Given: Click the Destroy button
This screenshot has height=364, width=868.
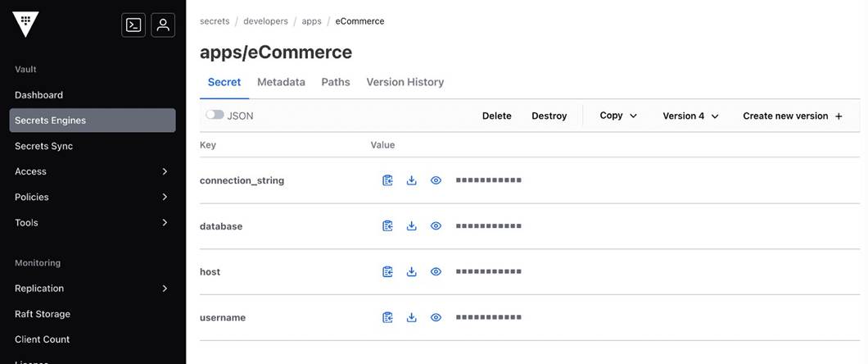Looking at the screenshot, I should tap(549, 116).
